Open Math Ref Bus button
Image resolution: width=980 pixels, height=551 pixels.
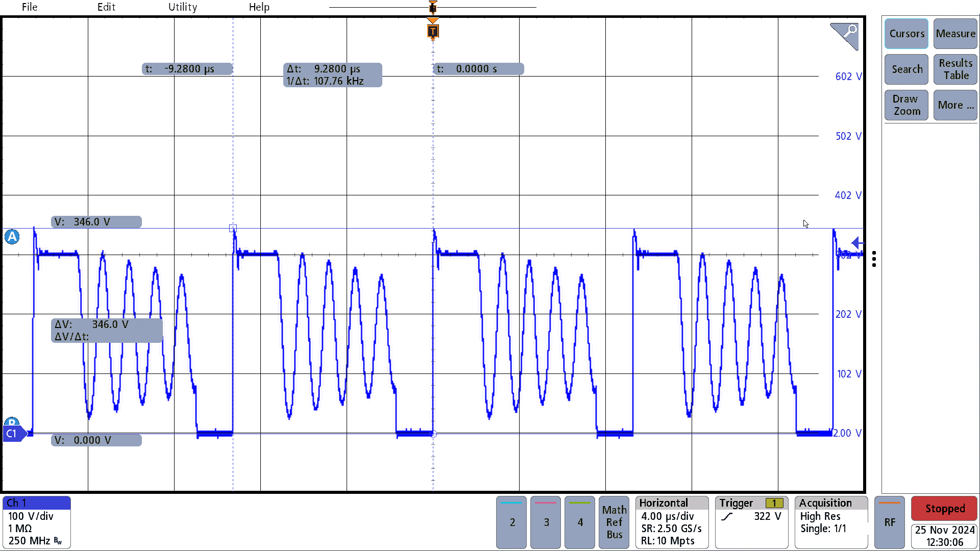point(614,522)
